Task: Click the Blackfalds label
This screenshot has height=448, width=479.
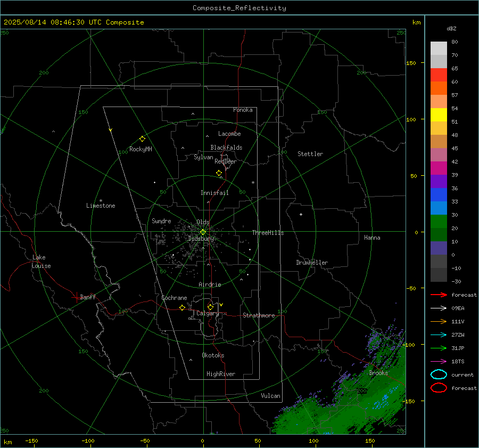Action: click(x=226, y=148)
